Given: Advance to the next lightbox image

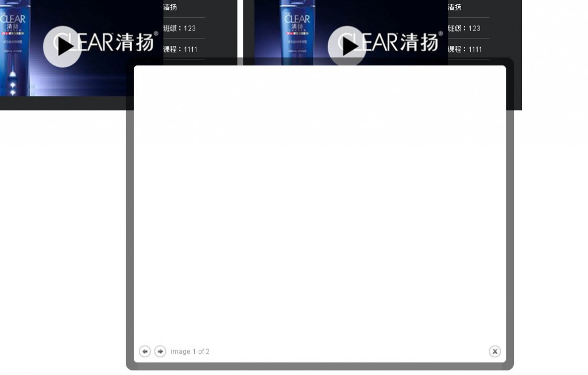Looking at the screenshot, I should (x=160, y=351).
